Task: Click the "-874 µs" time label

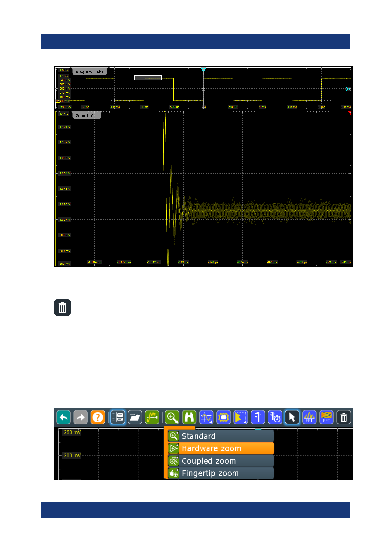Action: tap(243, 262)
